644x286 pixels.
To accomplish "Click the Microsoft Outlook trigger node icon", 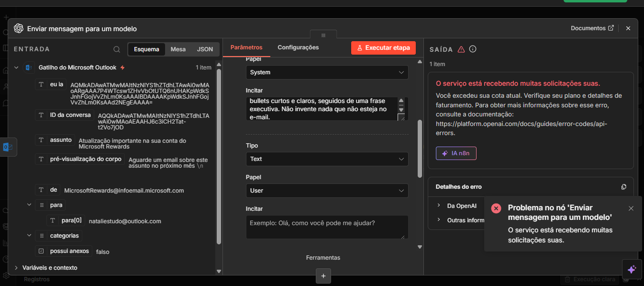I will pyautogui.click(x=29, y=68).
